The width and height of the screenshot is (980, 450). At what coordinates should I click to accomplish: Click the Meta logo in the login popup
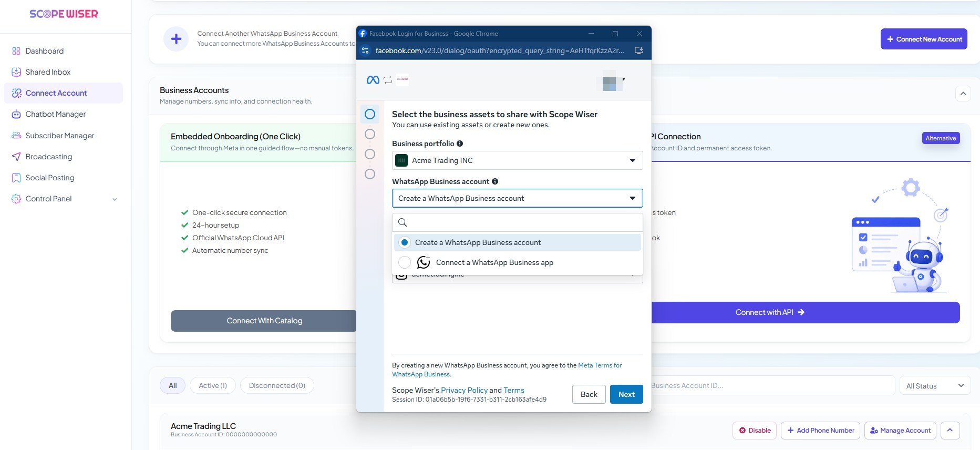(x=373, y=80)
